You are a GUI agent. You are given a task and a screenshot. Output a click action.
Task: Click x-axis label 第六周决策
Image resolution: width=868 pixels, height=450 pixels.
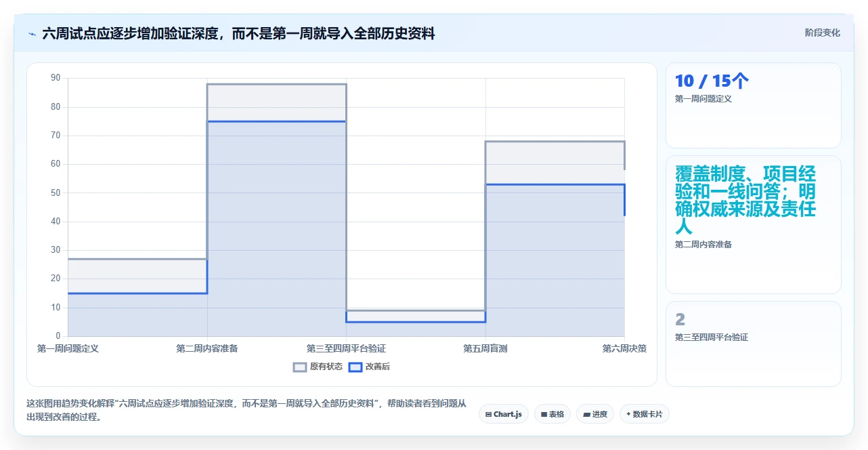[624, 348]
